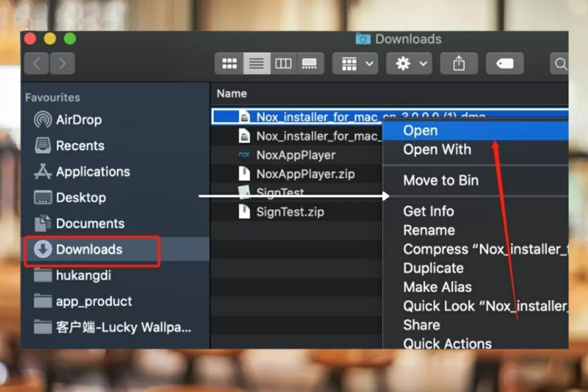
Task: Switch Finder to gallery view
Action: pyautogui.click(x=310, y=63)
